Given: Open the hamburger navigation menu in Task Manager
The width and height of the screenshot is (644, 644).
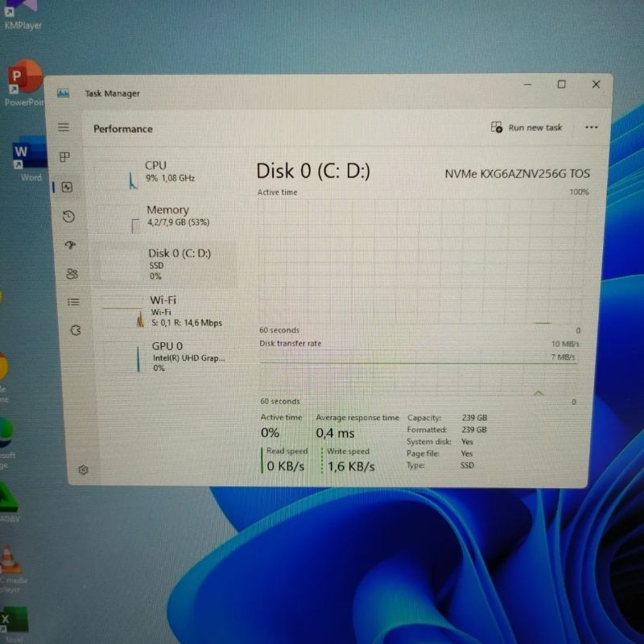Looking at the screenshot, I should coord(64,127).
